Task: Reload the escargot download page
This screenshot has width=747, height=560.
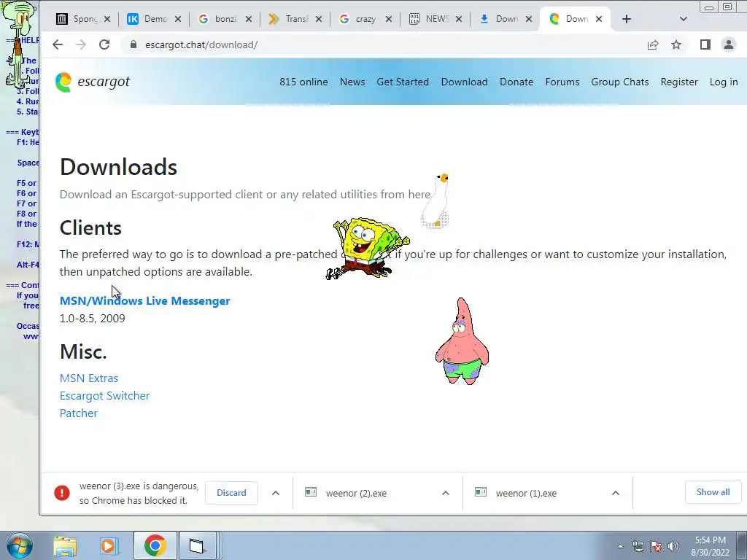Action: tap(104, 44)
